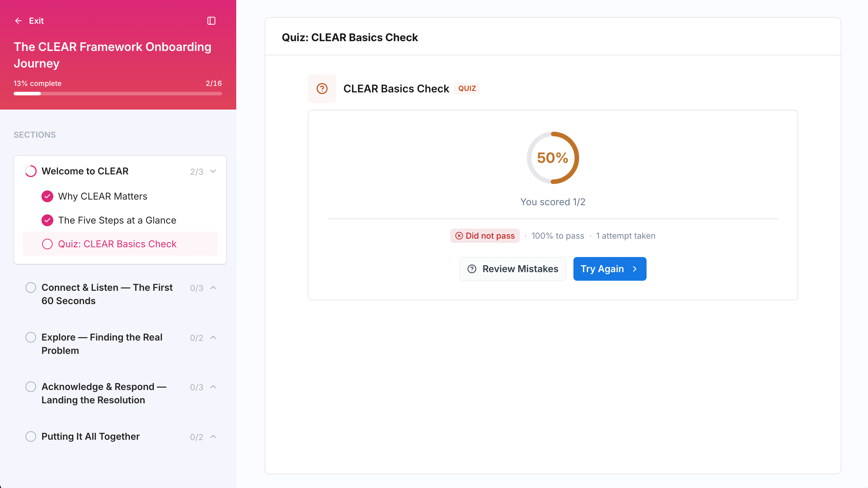Viewport: 868px width, 488px height.
Task: Click the course title The CLEAR Framework Onboarding Journey
Action: (x=112, y=55)
